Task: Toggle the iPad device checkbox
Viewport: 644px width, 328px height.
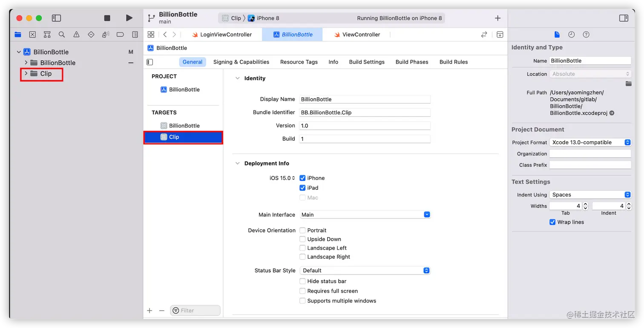Action: 302,188
